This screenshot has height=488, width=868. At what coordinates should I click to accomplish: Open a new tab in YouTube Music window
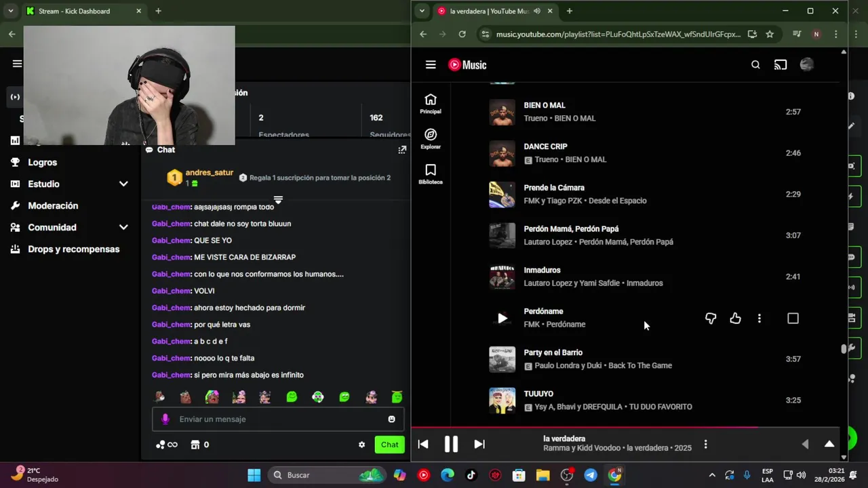click(x=569, y=11)
